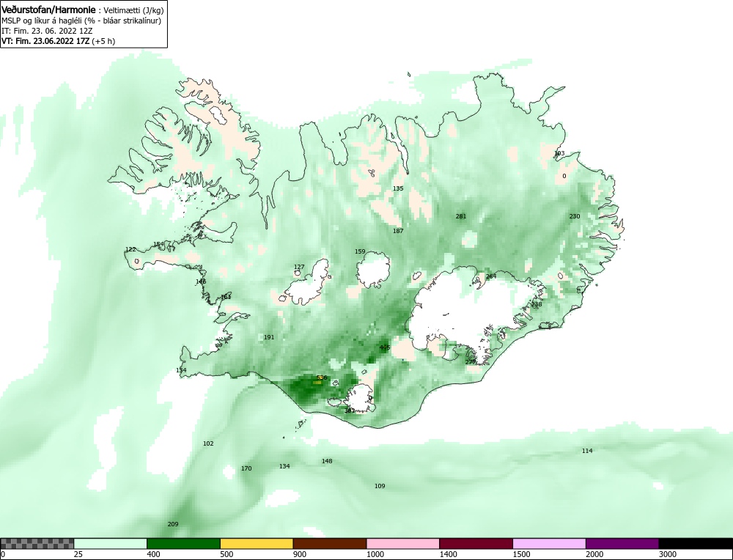733x560 pixels.
Task: Click the map value 381
Action: click(349, 410)
